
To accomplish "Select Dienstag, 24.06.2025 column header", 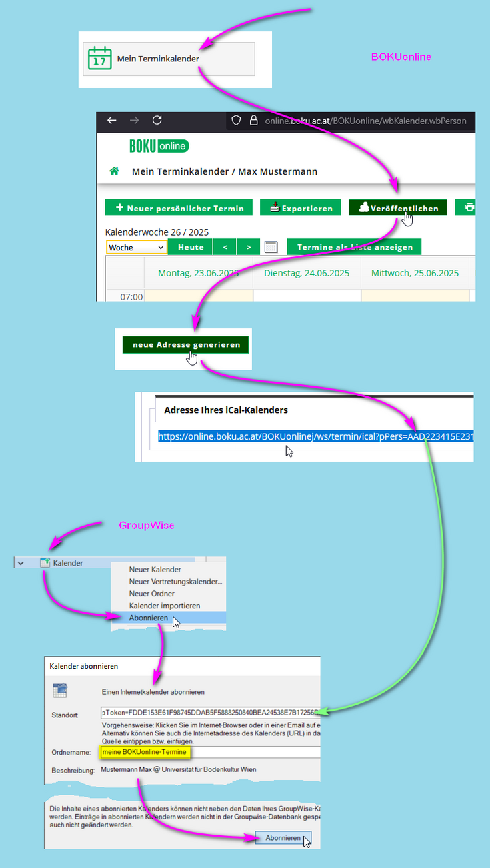I will 307,273.
